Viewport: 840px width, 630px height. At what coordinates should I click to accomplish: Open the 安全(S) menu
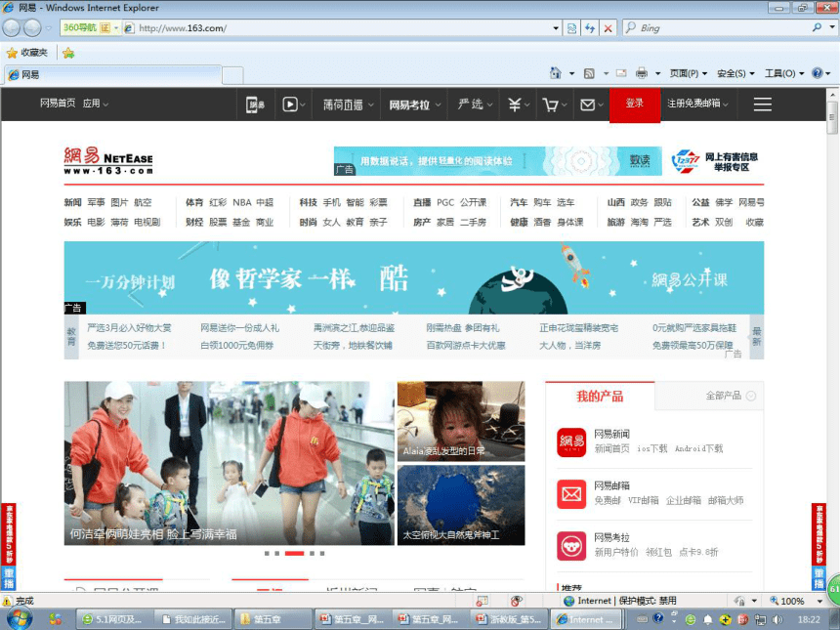(x=735, y=73)
